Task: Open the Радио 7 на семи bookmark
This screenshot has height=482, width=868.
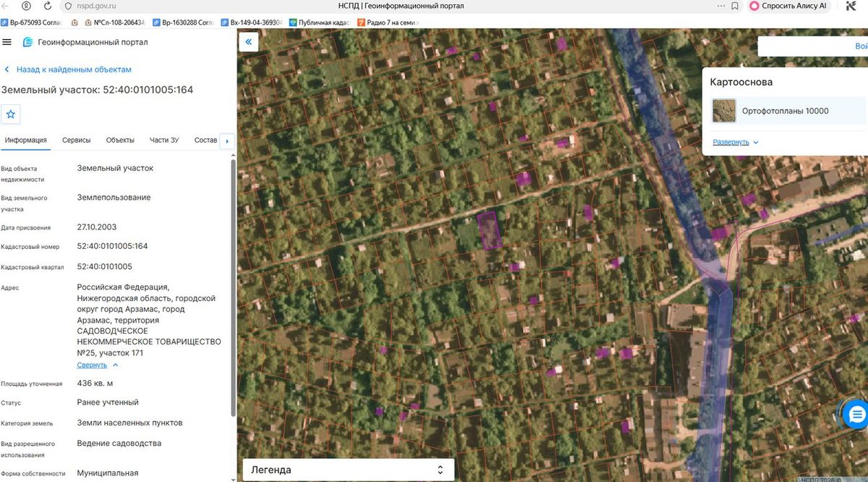Action: [388, 22]
